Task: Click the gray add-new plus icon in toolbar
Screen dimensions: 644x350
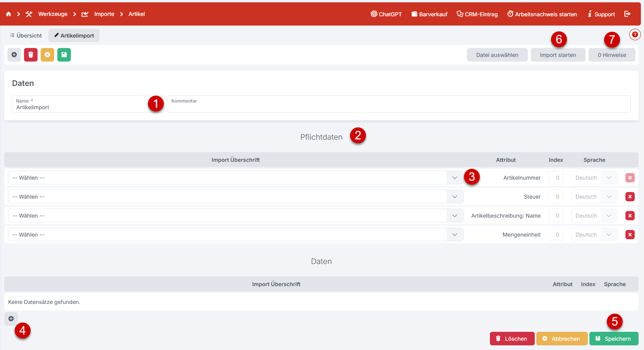Action: click(x=14, y=55)
